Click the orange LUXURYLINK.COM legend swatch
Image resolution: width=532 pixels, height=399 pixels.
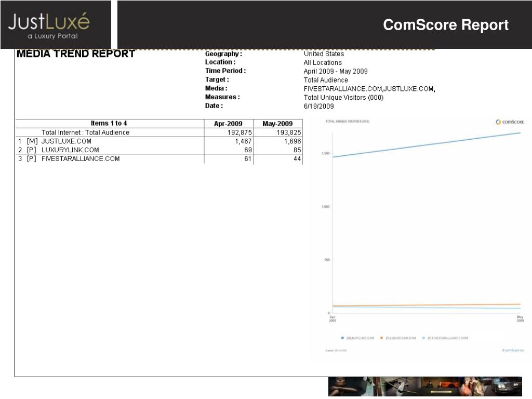tap(381, 338)
